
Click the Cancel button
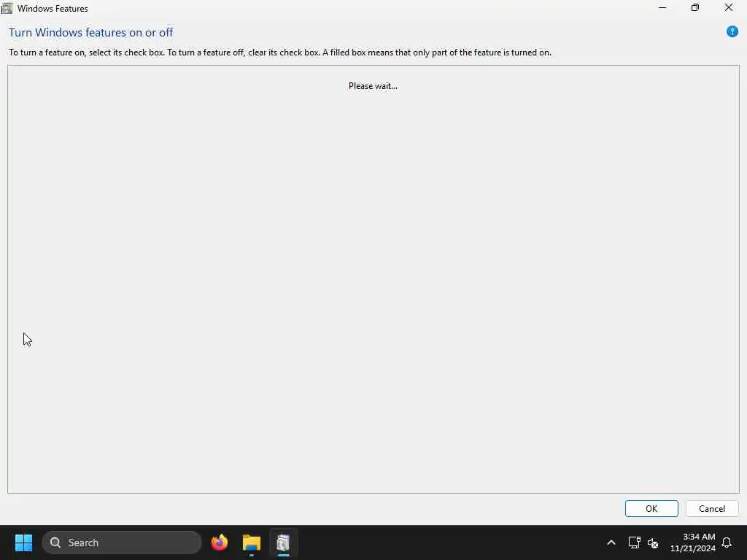tap(712, 508)
